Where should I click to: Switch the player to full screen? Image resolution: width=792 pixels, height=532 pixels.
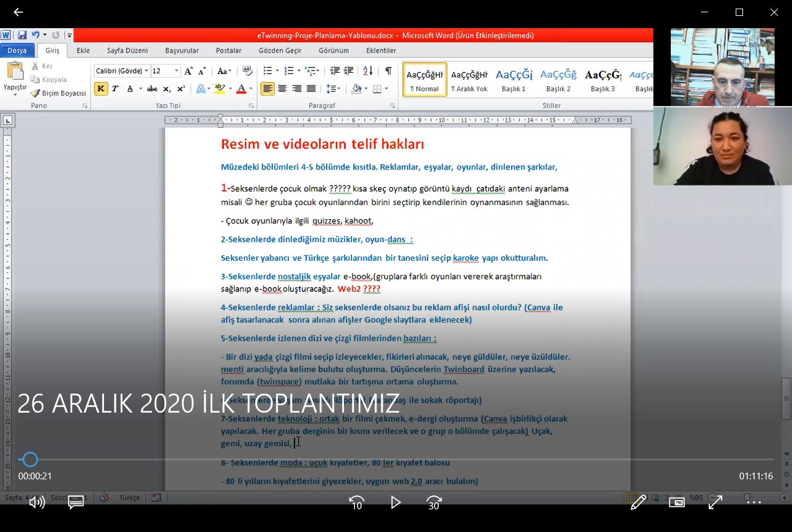point(715,503)
